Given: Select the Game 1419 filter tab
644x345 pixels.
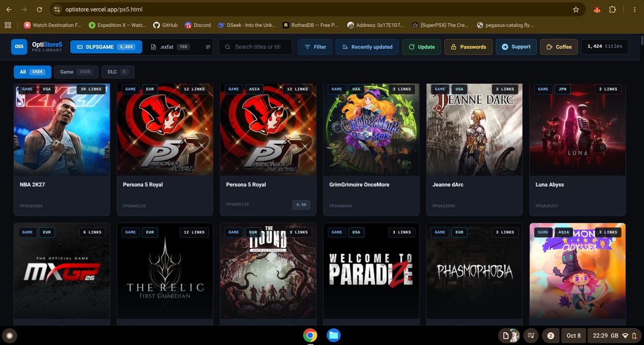Looking at the screenshot, I should click(x=76, y=72).
